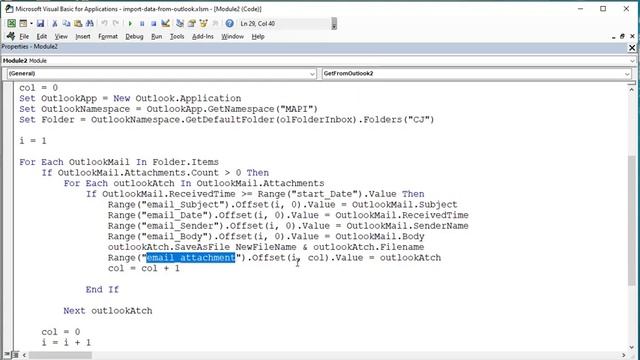Click the Range("email_Subject") code line
This screenshot has height=360, width=640.
[282, 204]
